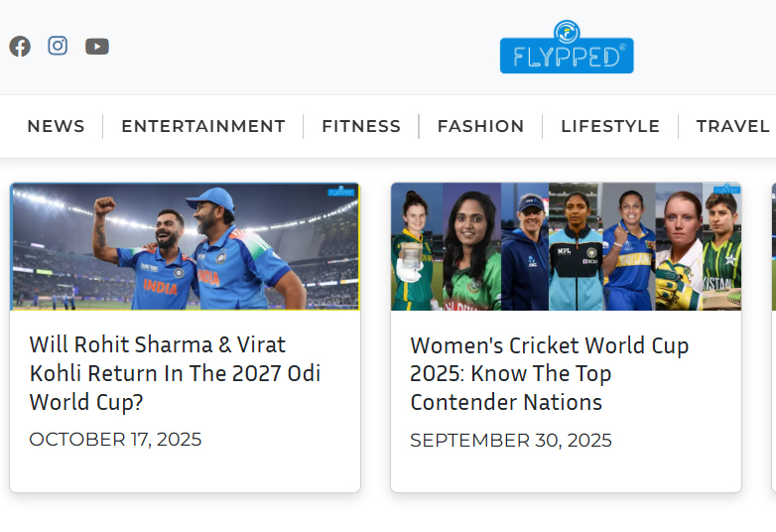This screenshot has width=776, height=532.
Task: Click Flypped watermark on the Rohit-Kohli photo
Action: click(341, 191)
